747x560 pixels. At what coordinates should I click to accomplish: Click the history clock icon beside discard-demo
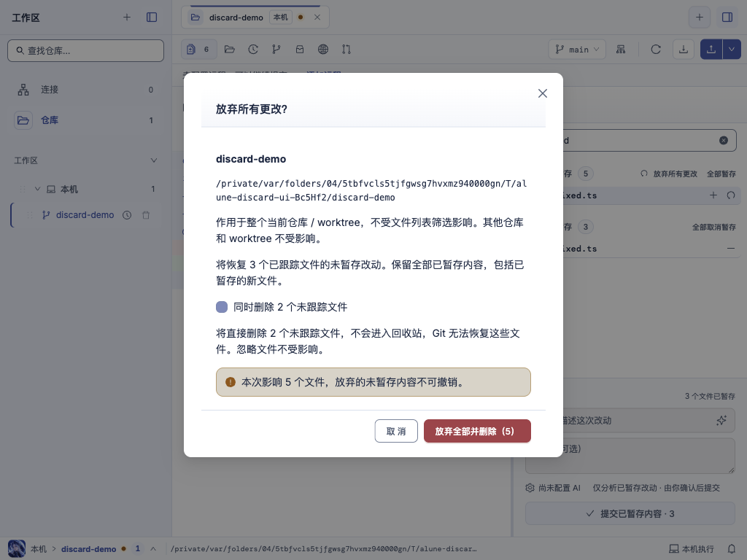point(127,215)
